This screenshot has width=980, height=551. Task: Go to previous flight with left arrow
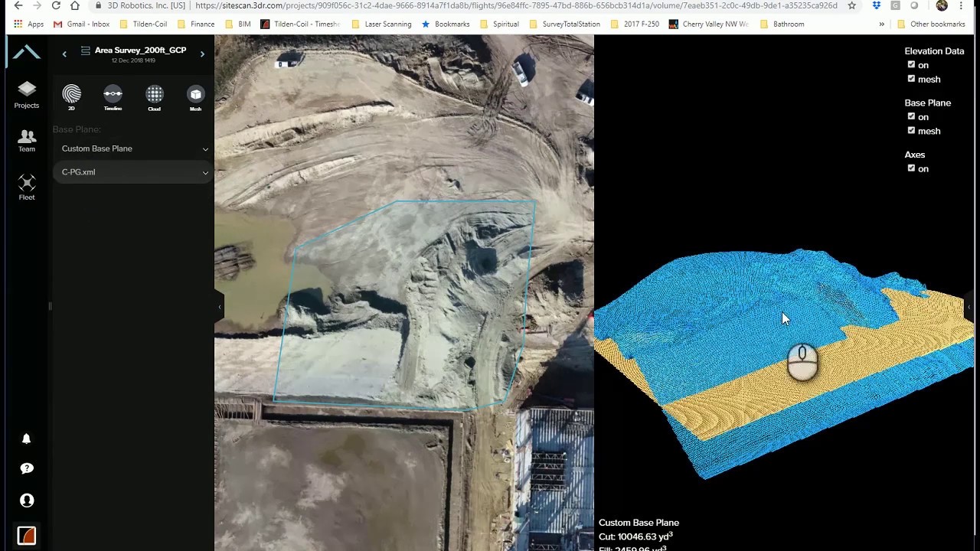tap(64, 54)
